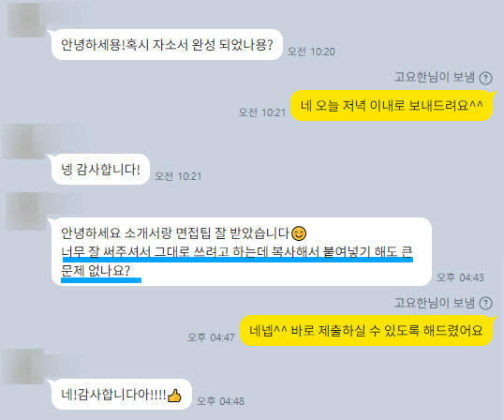Click the smiling emoji in the 면접팁 message
This screenshot has width=504, height=420.
pos(299,233)
